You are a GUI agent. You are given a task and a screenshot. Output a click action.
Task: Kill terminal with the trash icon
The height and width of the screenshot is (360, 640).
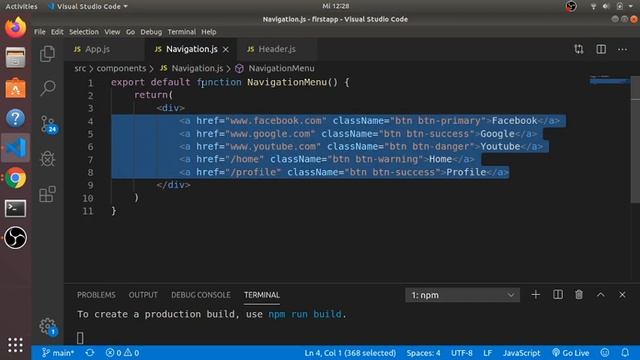579,295
